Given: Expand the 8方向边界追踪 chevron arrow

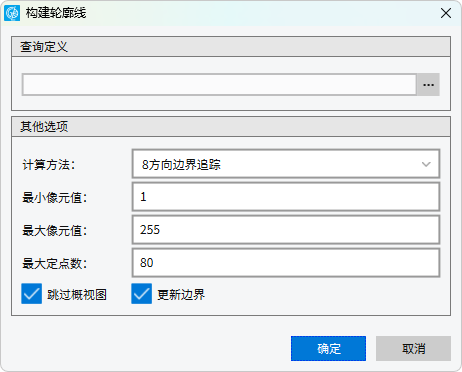Looking at the screenshot, I should 426,164.
